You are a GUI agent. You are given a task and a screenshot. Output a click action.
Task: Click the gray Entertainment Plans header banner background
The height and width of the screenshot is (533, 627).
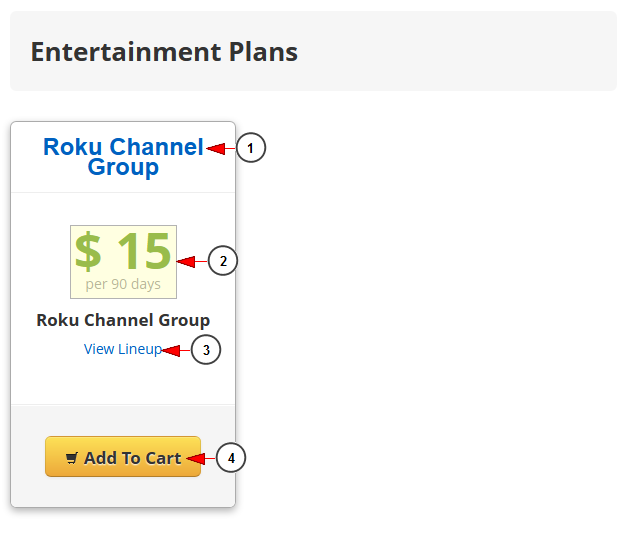[440, 51]
